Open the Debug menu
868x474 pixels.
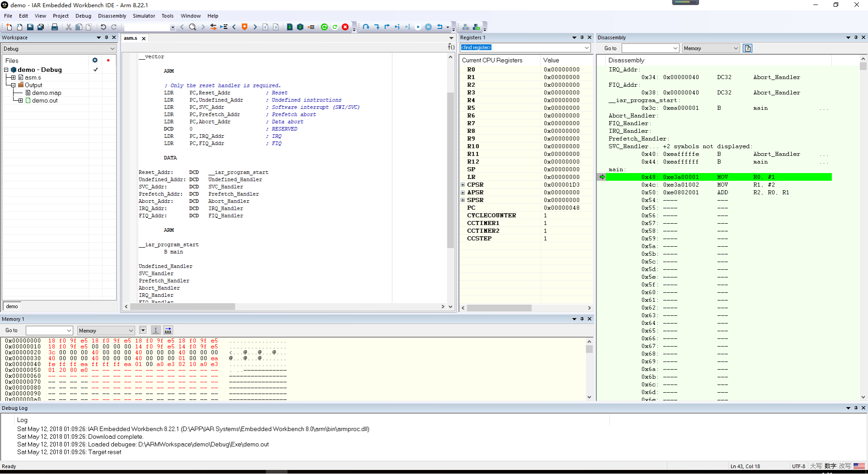(83, 16)
